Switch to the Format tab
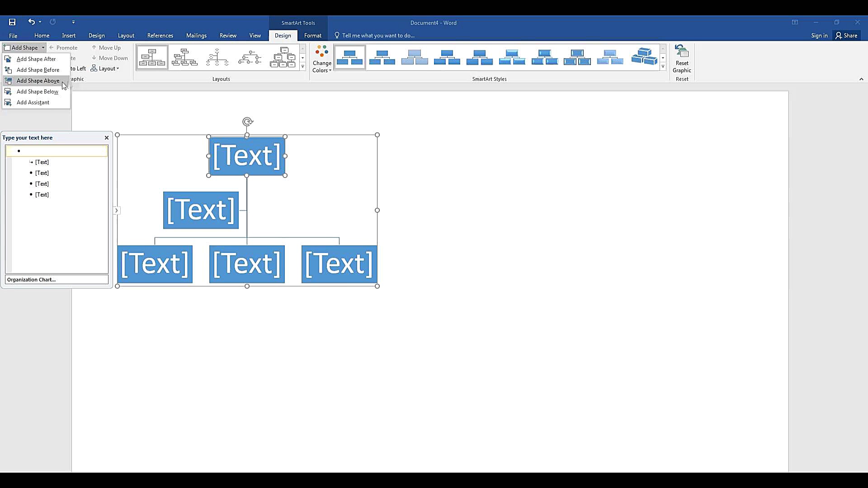The image size is (868, 488). [x=312, y=36]
